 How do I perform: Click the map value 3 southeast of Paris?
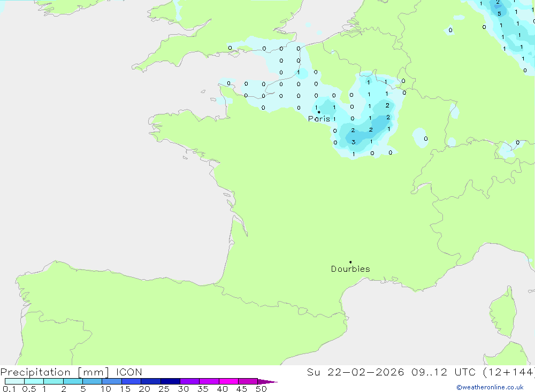[x=354, y=142]
